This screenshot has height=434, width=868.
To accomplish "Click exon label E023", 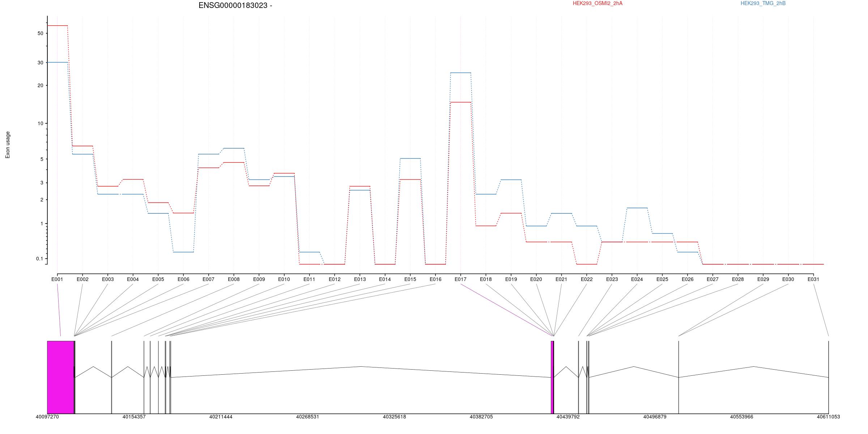I will [612, 279].
